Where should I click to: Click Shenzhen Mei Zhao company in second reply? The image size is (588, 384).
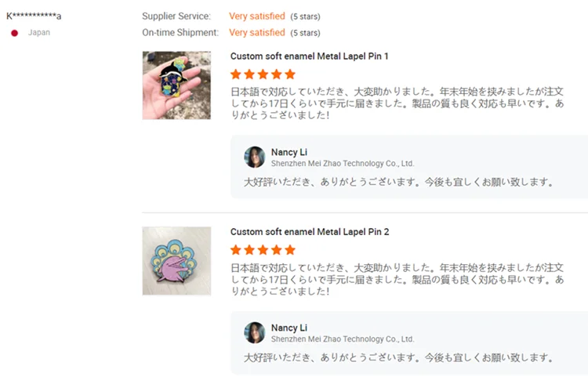(x=342, y=339)
